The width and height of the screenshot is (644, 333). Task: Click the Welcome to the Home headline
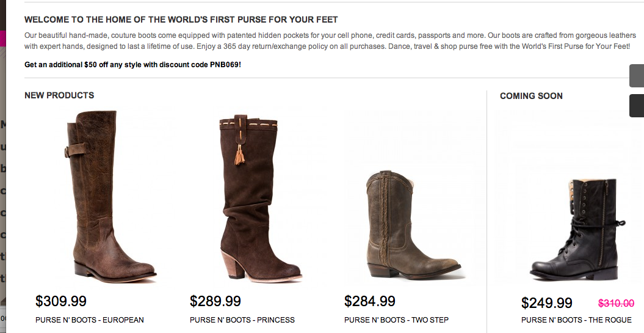181,20
